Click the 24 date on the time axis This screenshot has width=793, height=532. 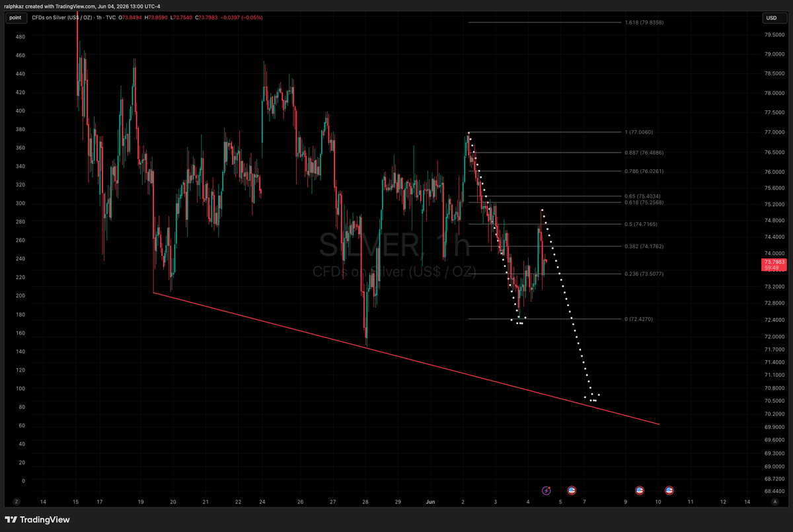tap(262, 502)
